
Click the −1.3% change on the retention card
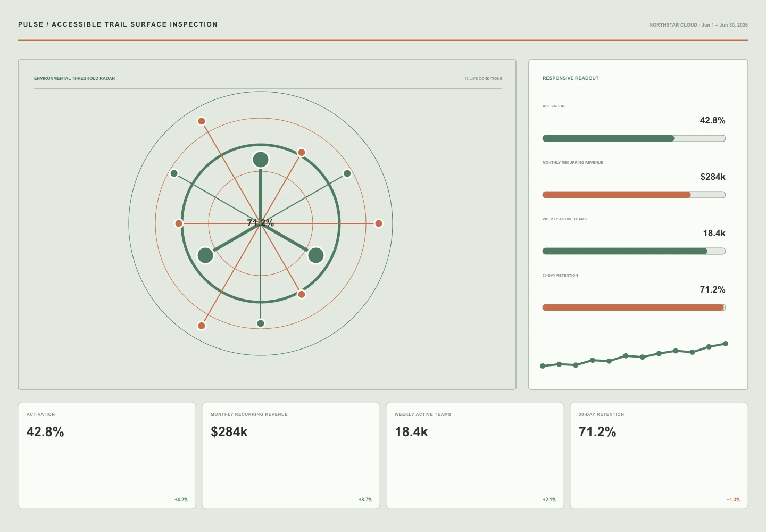pos(734,500)
